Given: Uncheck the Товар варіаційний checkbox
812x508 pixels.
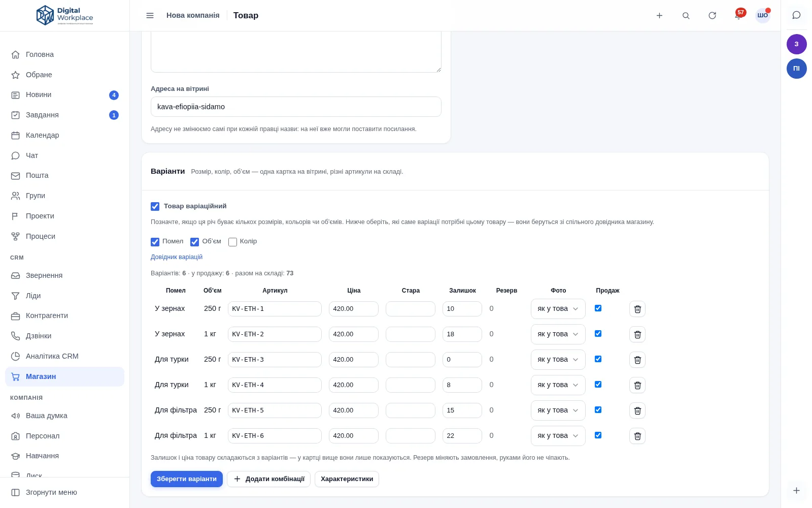Looking at the screenshot, I should [155, 206].
